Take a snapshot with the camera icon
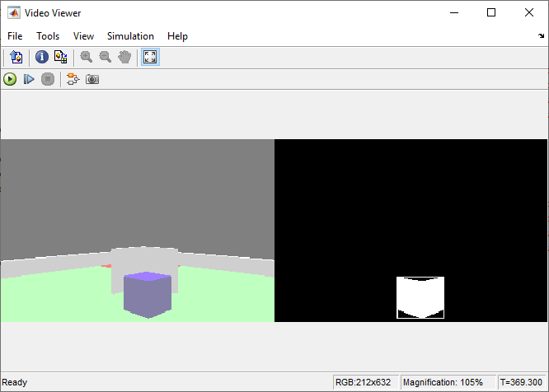 click(92, 79)
